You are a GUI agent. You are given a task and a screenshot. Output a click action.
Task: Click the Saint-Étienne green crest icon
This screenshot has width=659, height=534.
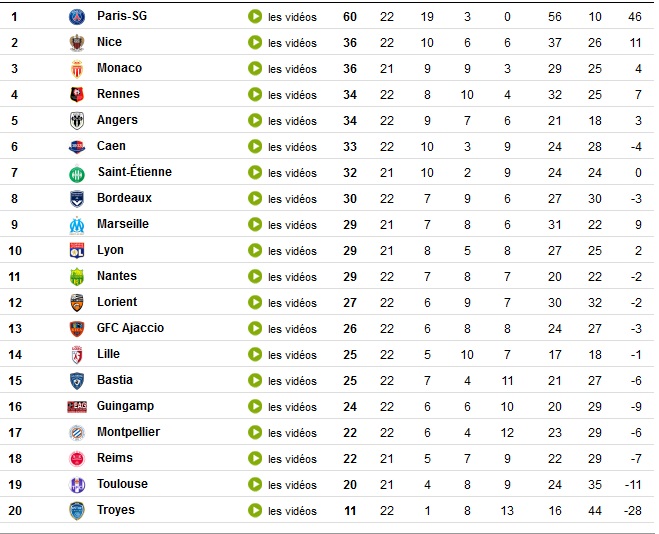click(77, 174)
